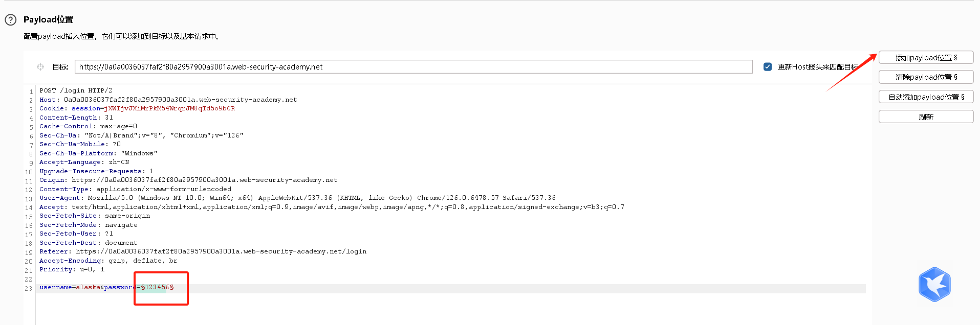Image resolution: width=980 pixels, height=325 pixels.
Task: Click the Accept-Encoding header line
Action: [108, 261]
